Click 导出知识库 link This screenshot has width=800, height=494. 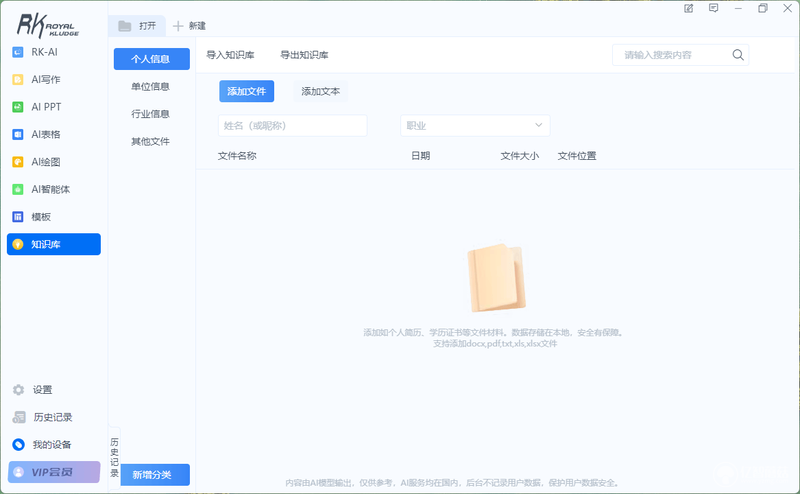304,55
